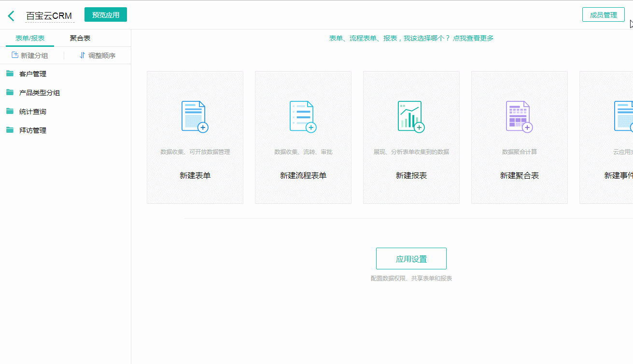Image resolution: width=633 pixels, height=364 pixels.
Task: Select the 新建报表 chart icon
Action: coord(411,116)
